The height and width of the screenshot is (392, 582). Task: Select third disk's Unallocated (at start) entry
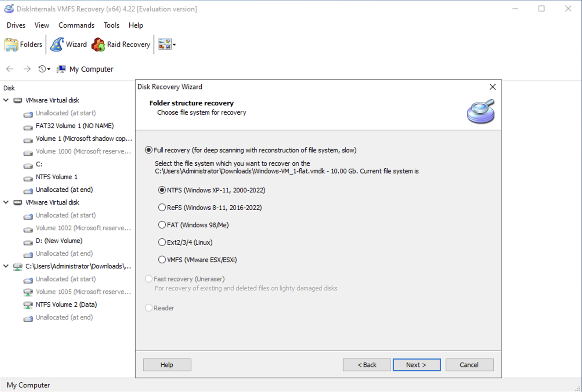65,279
